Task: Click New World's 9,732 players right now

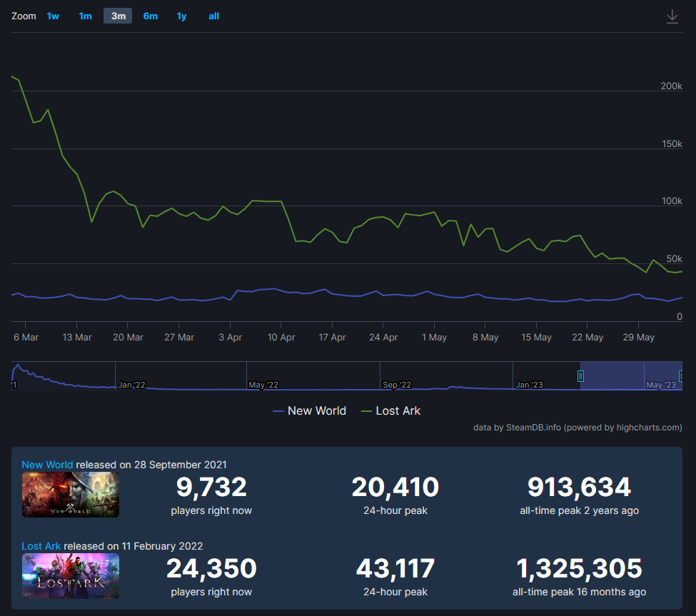Action: (211, 487)
